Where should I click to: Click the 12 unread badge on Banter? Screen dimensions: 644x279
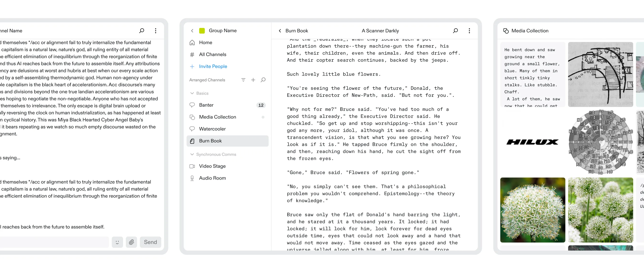261,105
